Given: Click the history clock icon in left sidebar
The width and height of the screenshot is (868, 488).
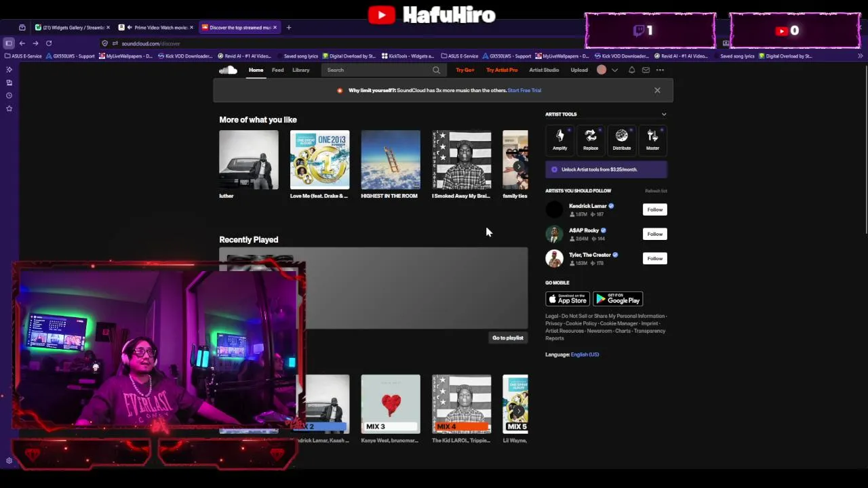Looking at the screenshot, I should pos(9,96).
